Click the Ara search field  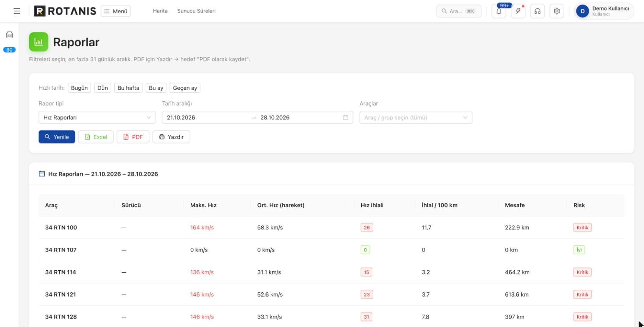point(459,11)
